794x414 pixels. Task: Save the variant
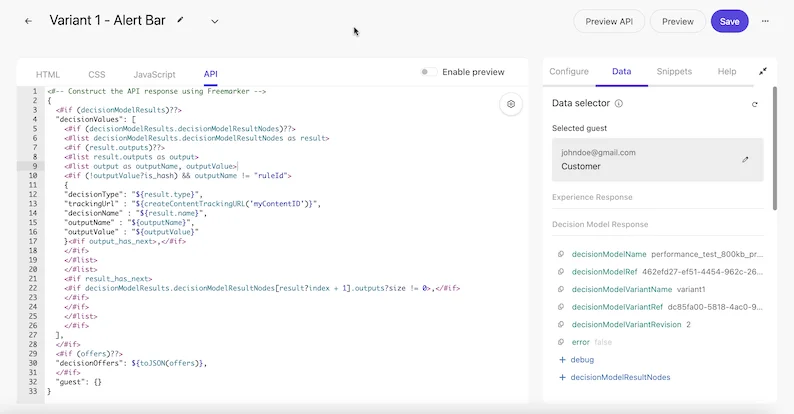pos(729,21)
